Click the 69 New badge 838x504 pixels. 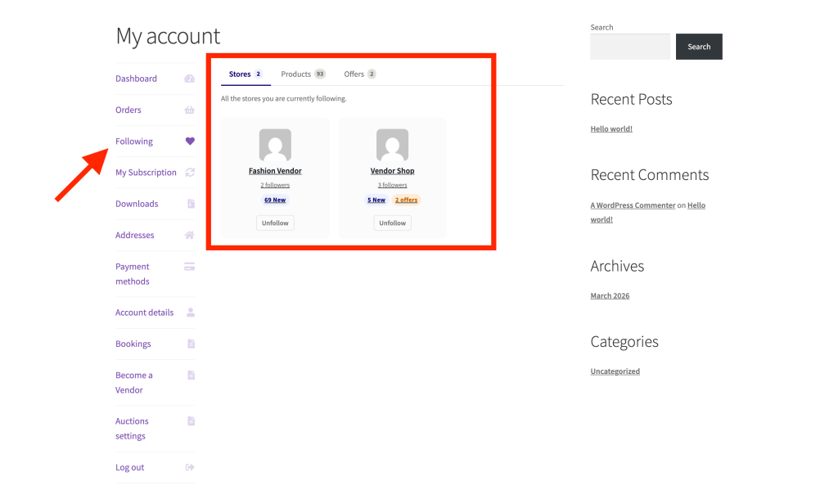(275, 200)
